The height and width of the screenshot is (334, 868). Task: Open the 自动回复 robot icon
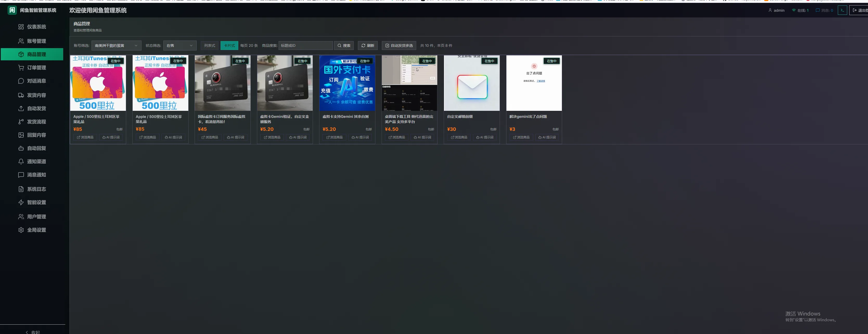click(x=21, y=148)
